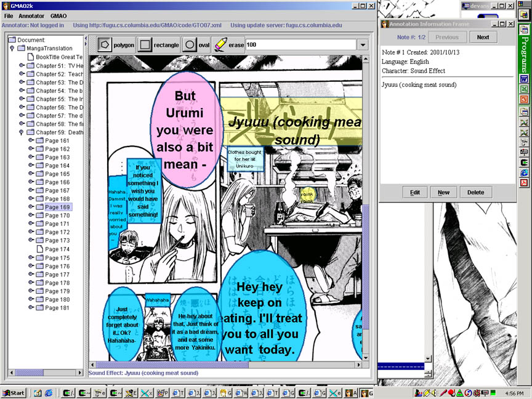Switch to the taskbar button labeled P
The image size is (532, 399).
pos(163,393)
